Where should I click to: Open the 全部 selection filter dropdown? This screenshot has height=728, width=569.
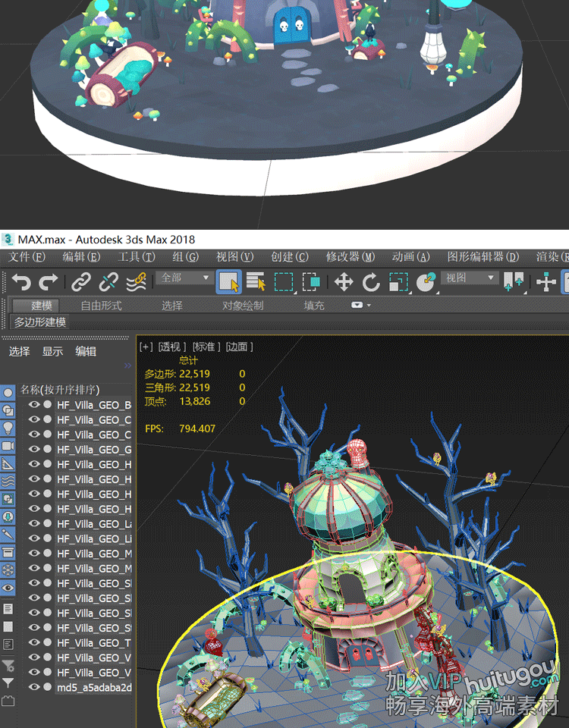(184, 278)
